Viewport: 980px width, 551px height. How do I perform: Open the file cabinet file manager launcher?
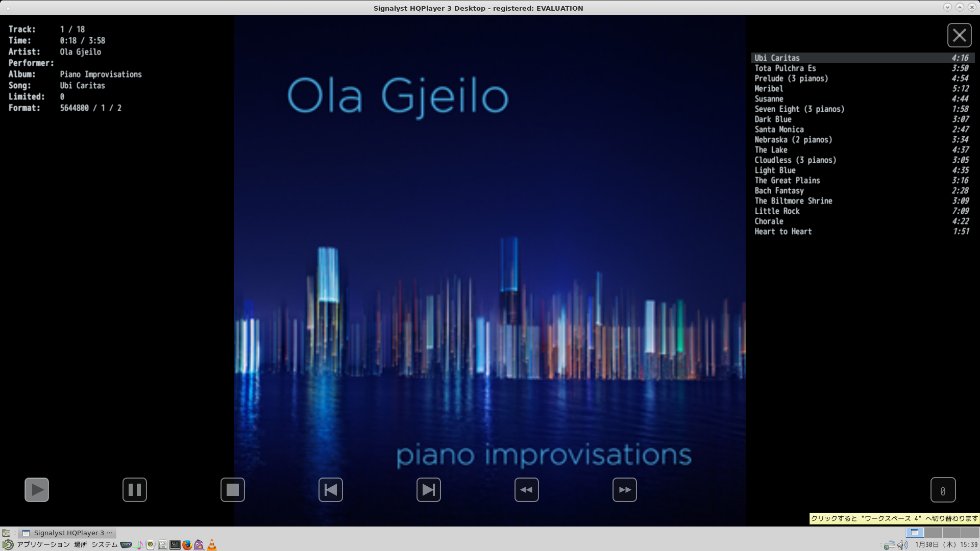pos(162,545)
